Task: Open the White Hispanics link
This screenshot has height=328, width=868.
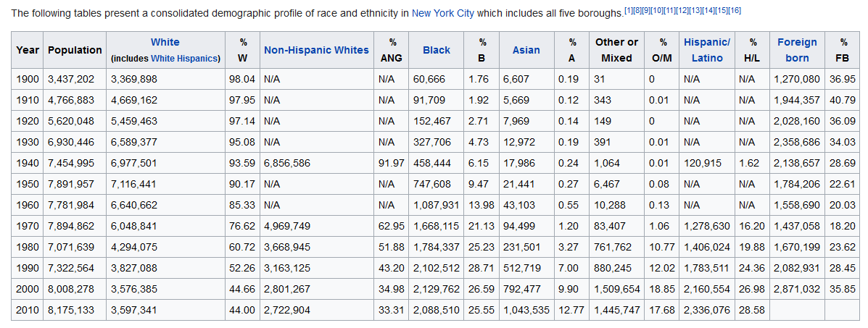Action: pyautogui.click(x=184, y=59)
